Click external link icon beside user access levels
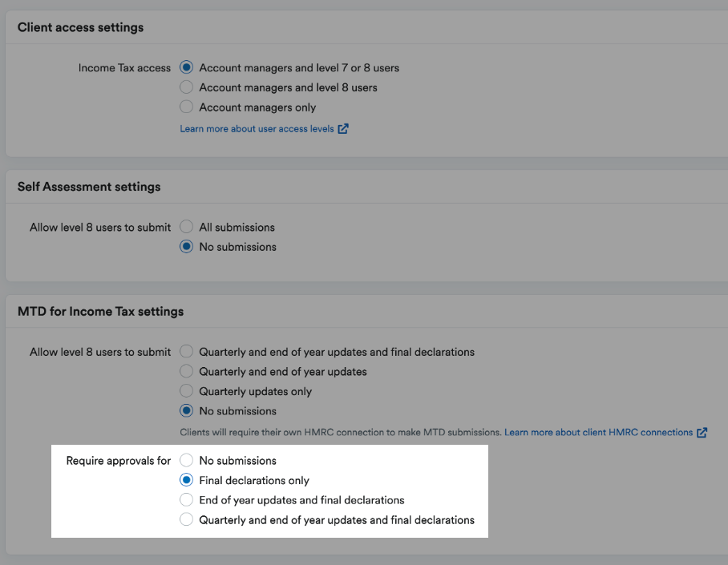 click(343, 128)
